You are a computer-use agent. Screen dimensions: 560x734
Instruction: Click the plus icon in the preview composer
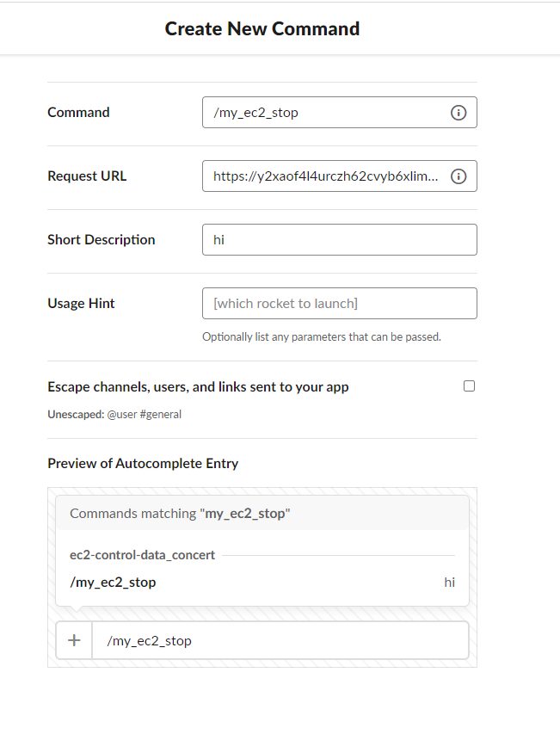pyautogui.click(x=74, y=640)
